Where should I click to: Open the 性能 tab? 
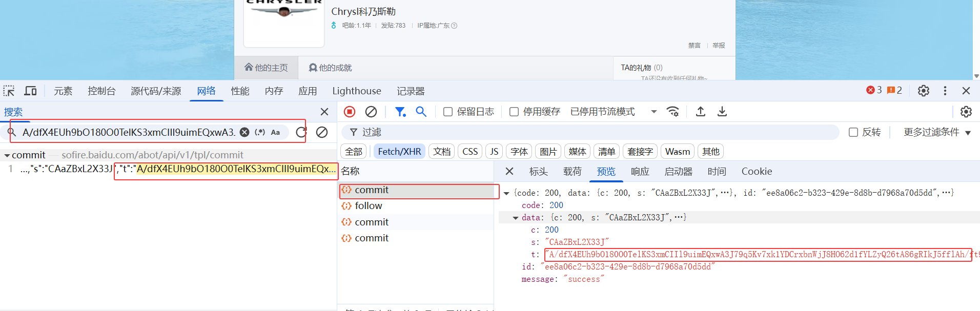pos(240,91)
